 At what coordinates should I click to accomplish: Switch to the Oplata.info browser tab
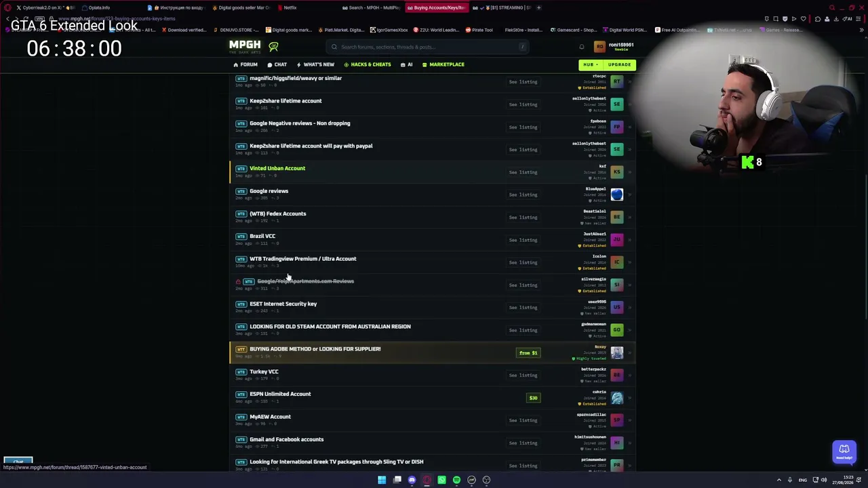(96, 8)
